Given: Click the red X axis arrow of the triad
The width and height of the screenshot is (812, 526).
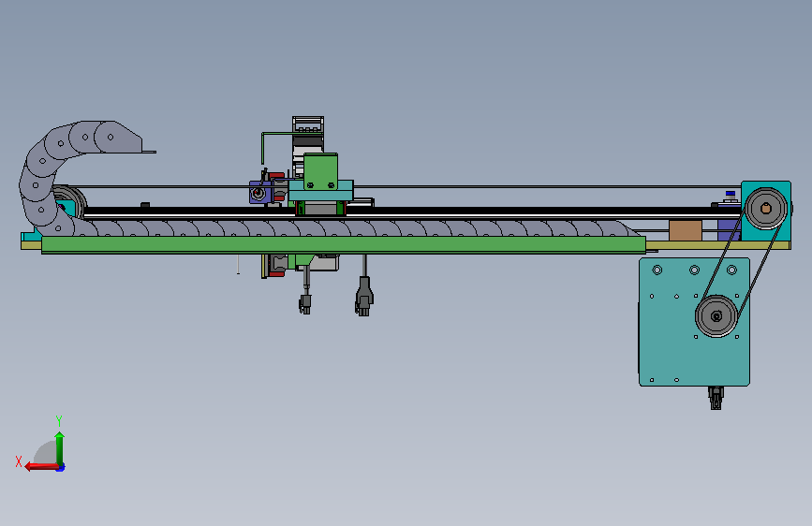Looking at the screenshot, I should coord(41,467).
